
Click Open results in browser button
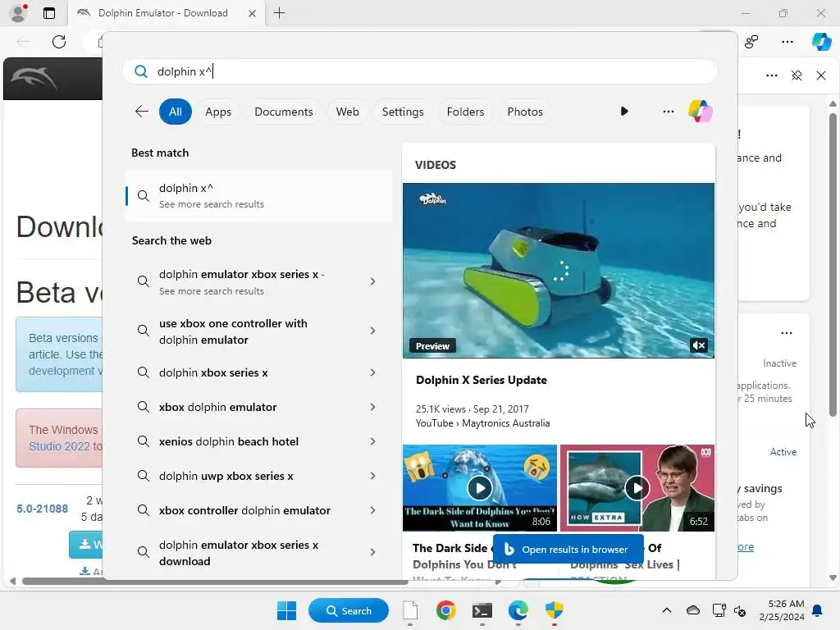tap(568, 549)
